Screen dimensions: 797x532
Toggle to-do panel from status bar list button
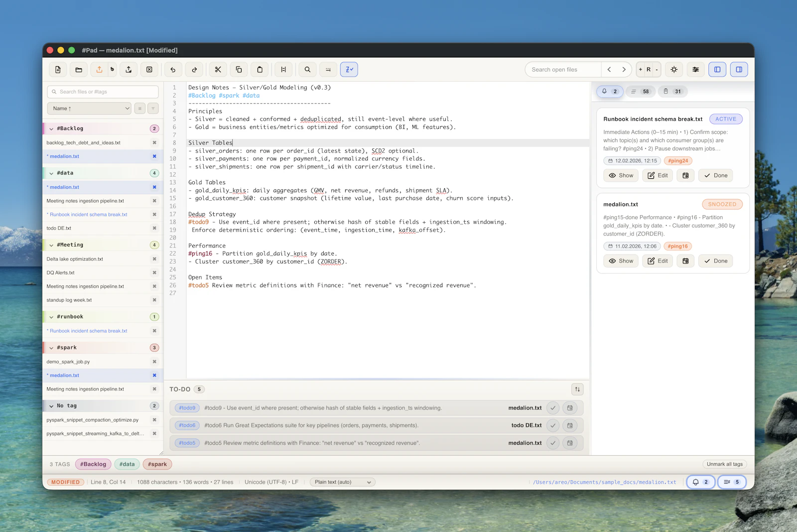pyautogui.click(x=732, y=482)
